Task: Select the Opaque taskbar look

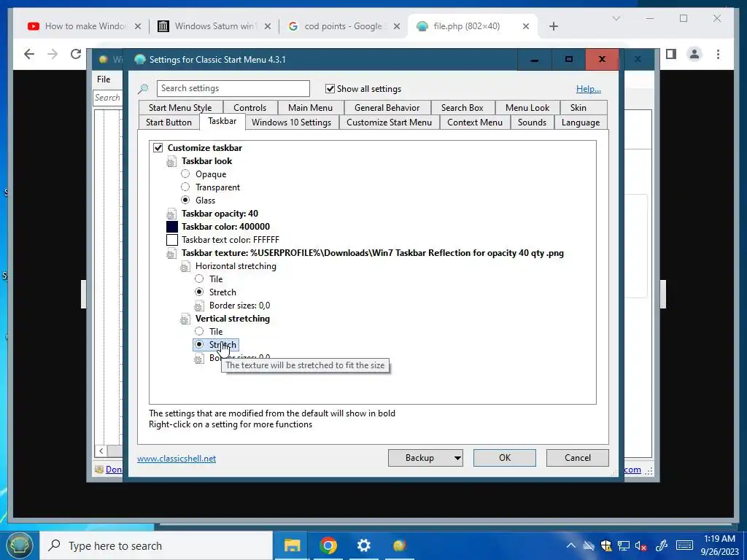Action: [x=185, y=174]
